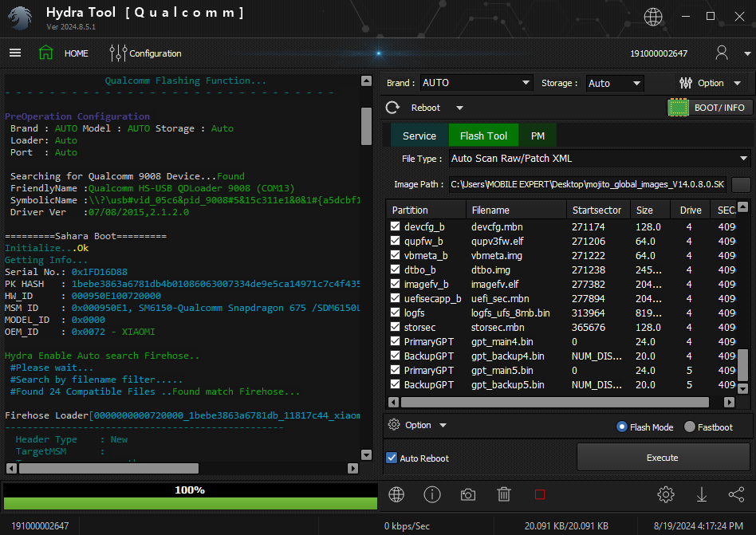The image size is (756, 535).
Task: Click the Reboot circular arrow icon
Action: [392, 108]
